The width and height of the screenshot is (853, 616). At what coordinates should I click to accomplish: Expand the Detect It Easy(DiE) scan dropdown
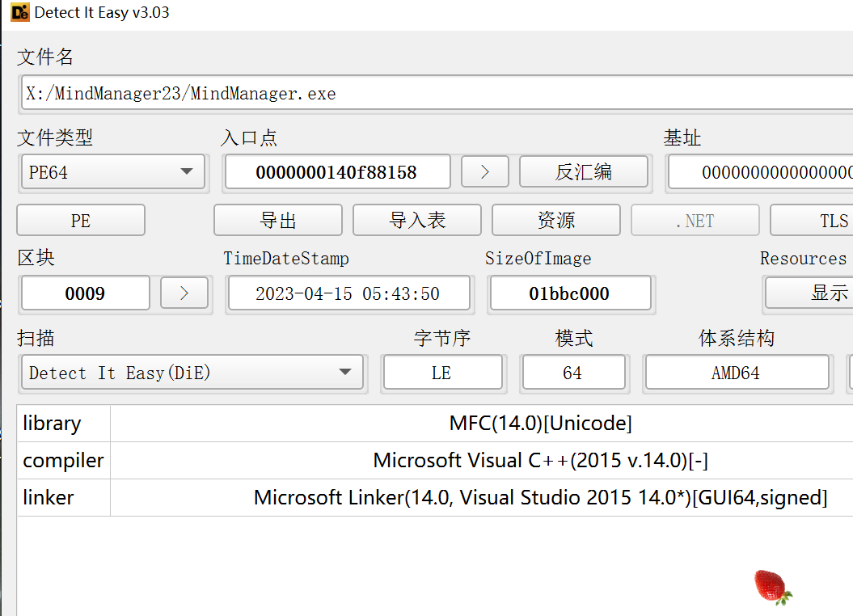[192, 373]
